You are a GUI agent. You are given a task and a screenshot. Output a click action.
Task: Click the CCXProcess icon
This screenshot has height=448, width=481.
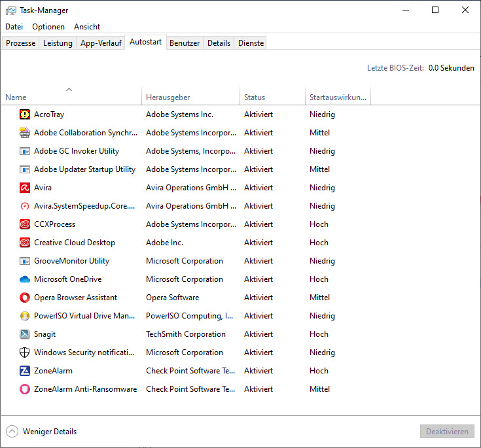[x=25, y=224]
